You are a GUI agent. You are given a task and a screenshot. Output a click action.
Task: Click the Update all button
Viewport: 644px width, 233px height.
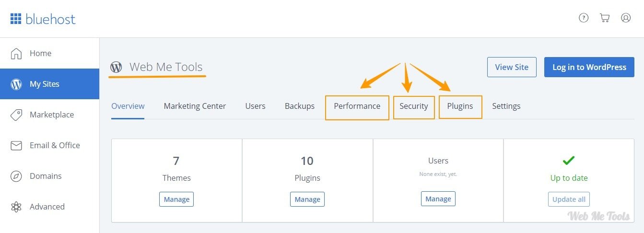569,199
